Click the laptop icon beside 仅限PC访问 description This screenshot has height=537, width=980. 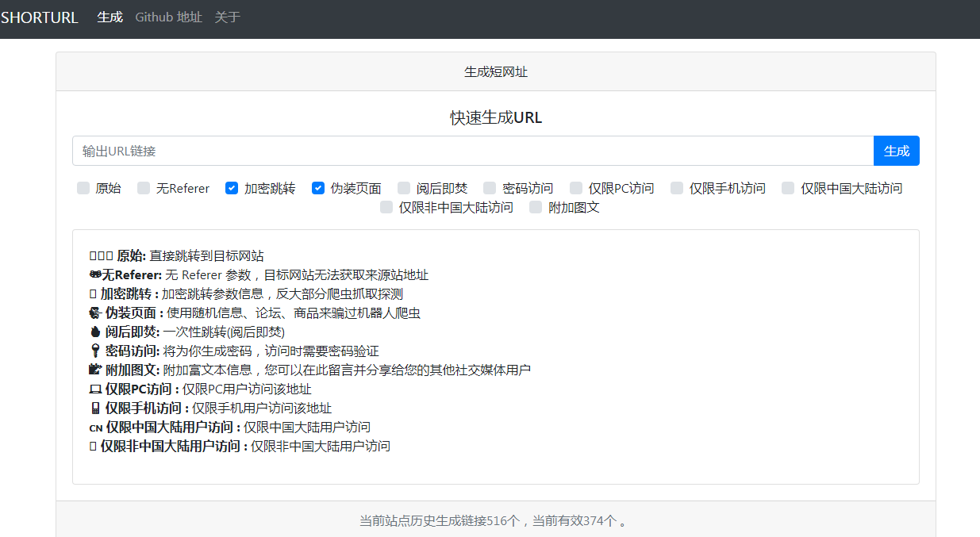[x=95, y=389]
